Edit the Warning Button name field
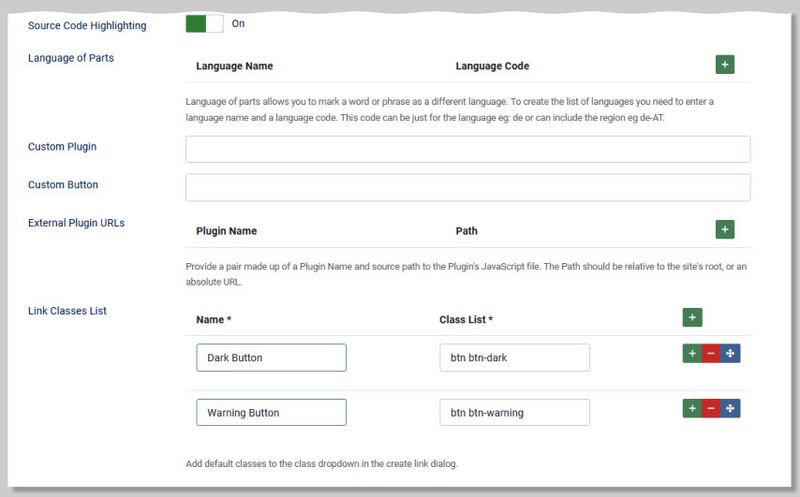The image size is (800, 497). click(271, 413)
